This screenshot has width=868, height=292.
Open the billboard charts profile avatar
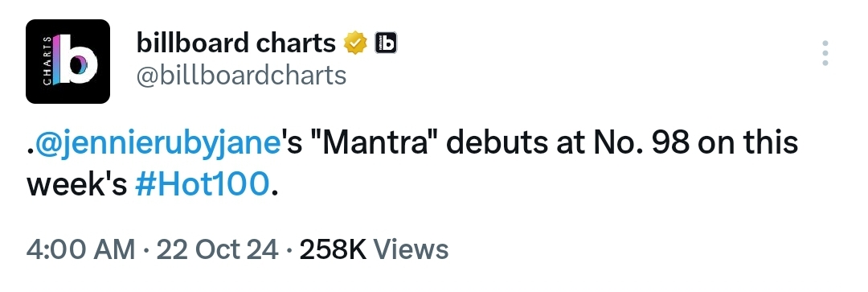pyautogui.click(x=68, y=61)
